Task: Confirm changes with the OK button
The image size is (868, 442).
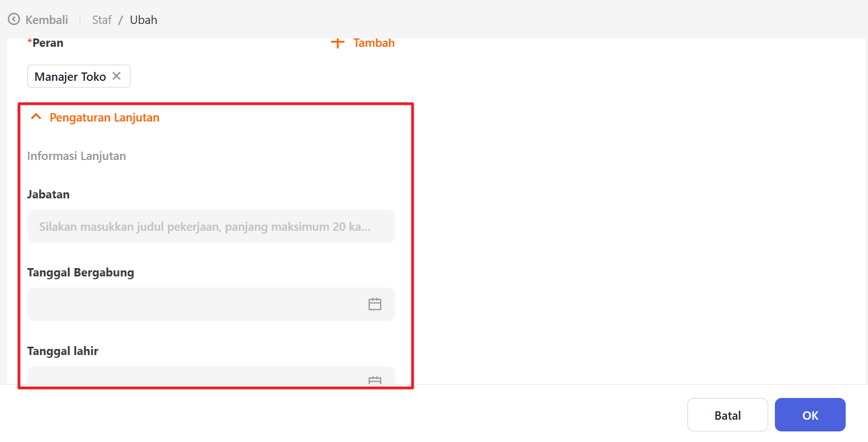Action: [809, 415]
